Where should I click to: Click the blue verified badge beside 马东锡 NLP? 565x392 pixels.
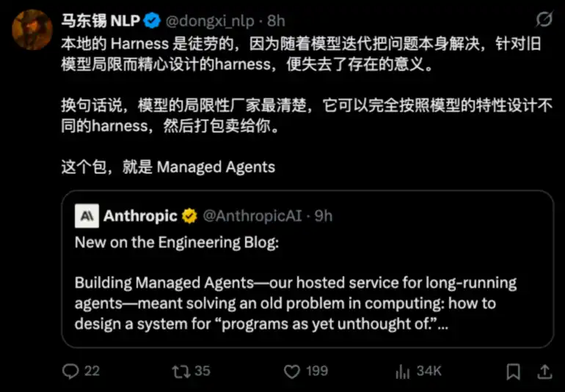click(x=150, y=21)
